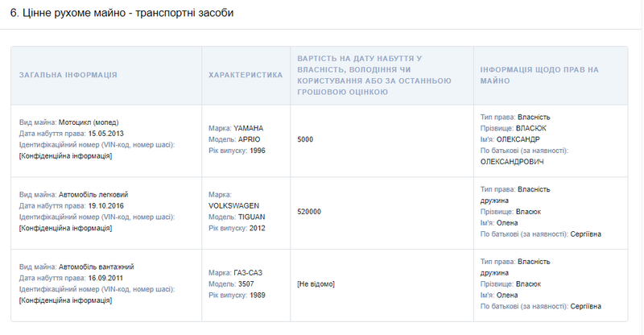644x335 pixels.
Task: Click the 'Загальна інформація' column header
Action: [x=68, y=75]
